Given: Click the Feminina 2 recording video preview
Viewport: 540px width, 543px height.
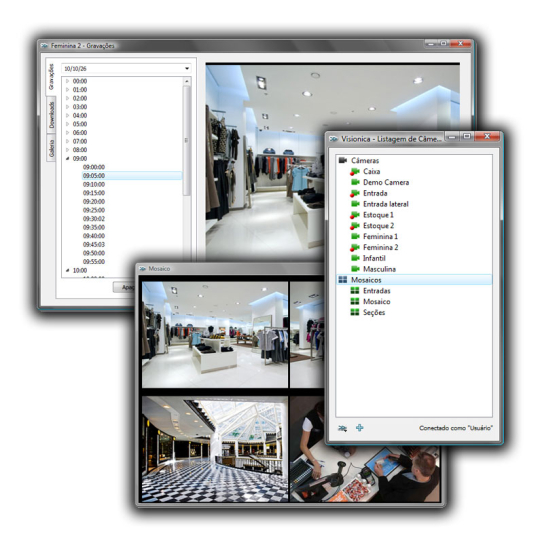Looking at the screenshot, I should point(265,161).
